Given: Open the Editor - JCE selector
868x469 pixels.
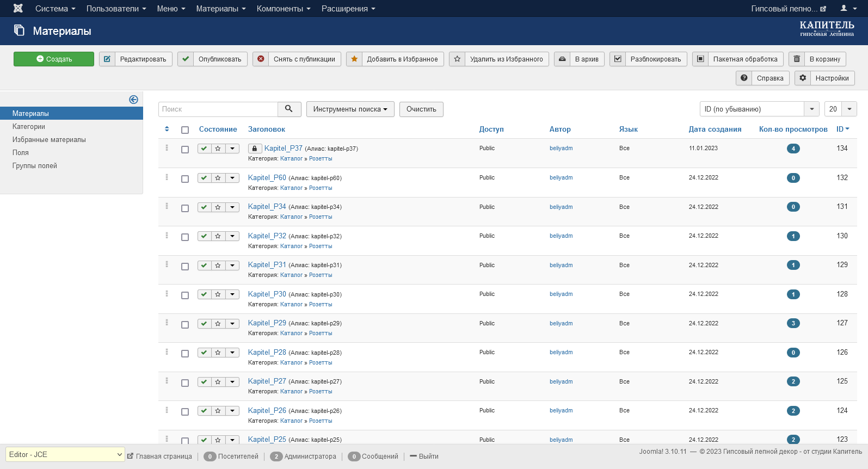Looking at the screenshot, I should click(x=65, y=454).
